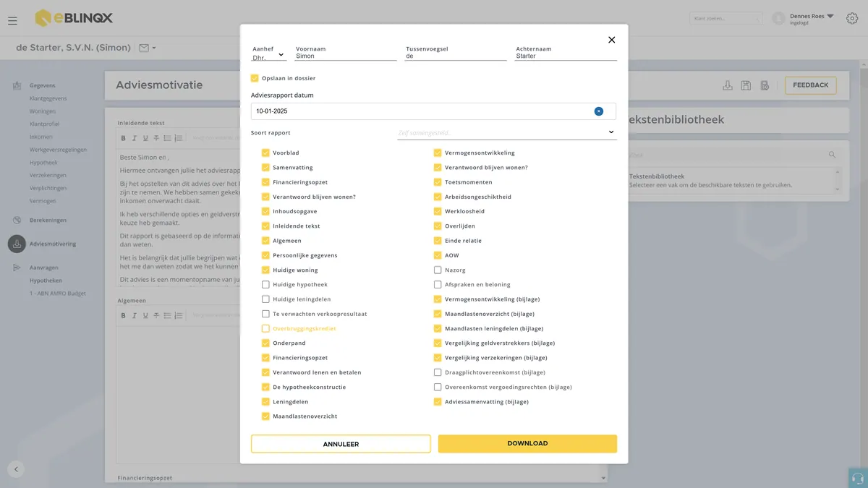This screenshot has width=868, height=488.
Task: Open the hamburger navigation menu
Action: point(12,21)
